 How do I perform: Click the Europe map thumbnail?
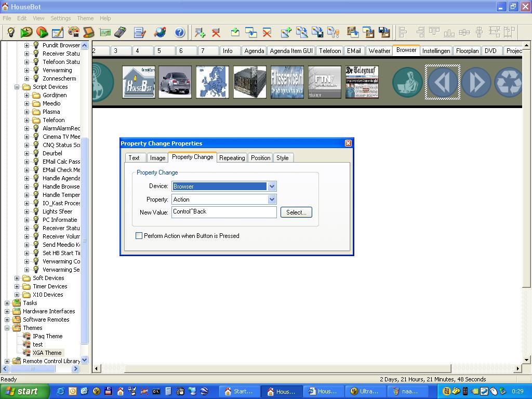tap(212, 82)
